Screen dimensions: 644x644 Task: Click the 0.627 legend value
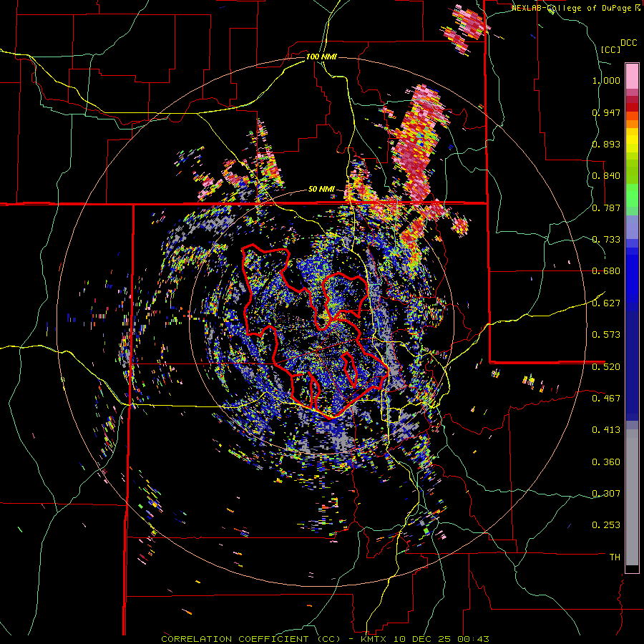pyautogui.click(x=606, y=303)
